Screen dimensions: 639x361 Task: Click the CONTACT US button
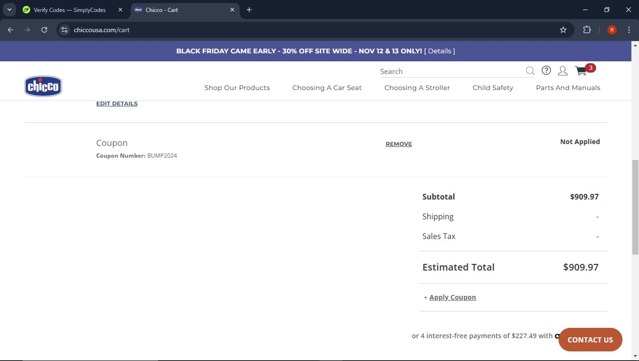[590, 340]
